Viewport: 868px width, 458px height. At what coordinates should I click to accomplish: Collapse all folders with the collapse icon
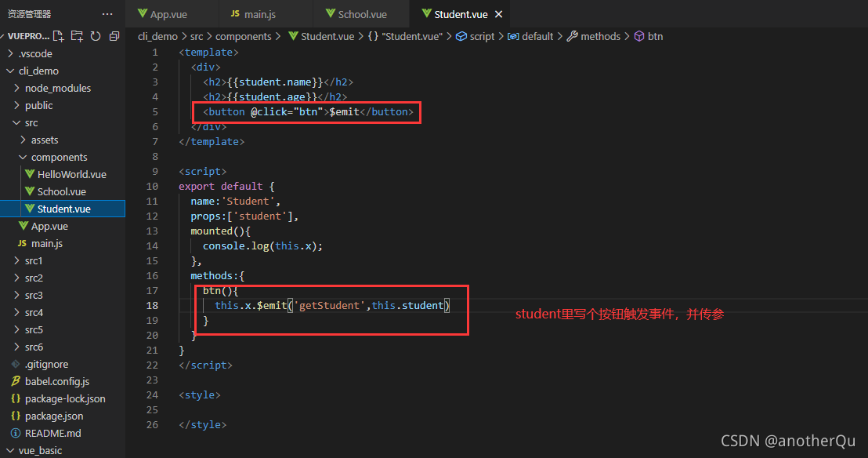click(x=114, y=36)
